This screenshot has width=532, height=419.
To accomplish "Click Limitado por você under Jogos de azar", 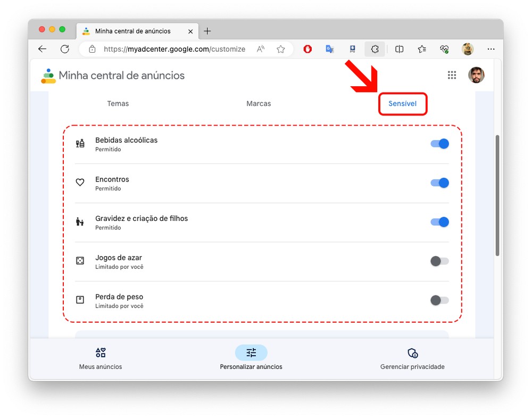I will [119, 267].
